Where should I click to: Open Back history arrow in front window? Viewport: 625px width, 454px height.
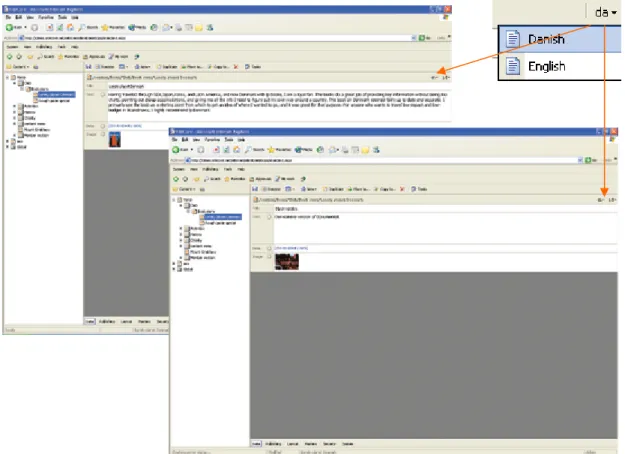coord(192,150)
